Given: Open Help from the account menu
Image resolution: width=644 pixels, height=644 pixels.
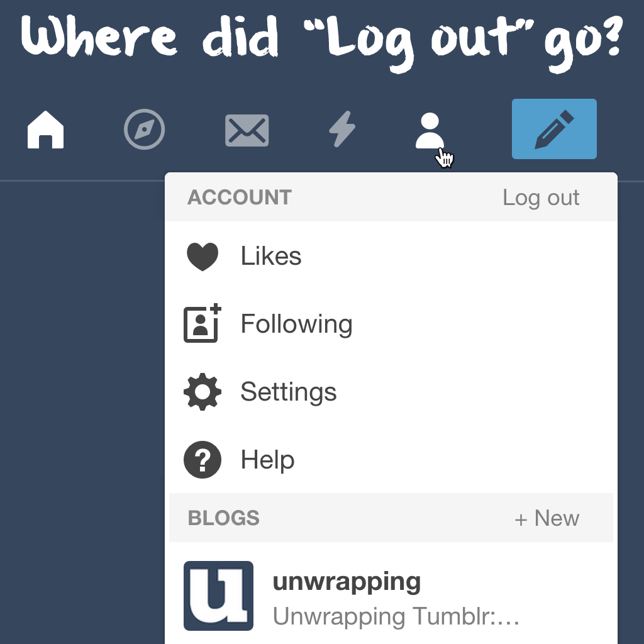Looking at the screenshot, I should [x=268, y=459].
